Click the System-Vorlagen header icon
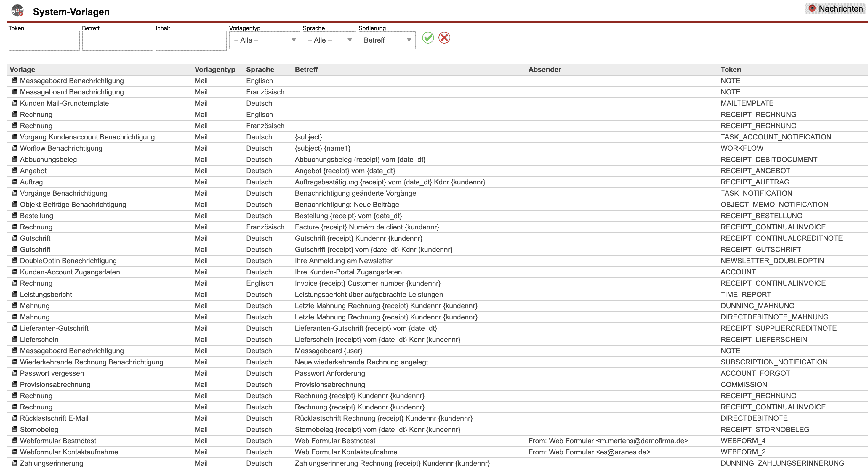This screenshot has width=868, height=469. click(17, 11)
